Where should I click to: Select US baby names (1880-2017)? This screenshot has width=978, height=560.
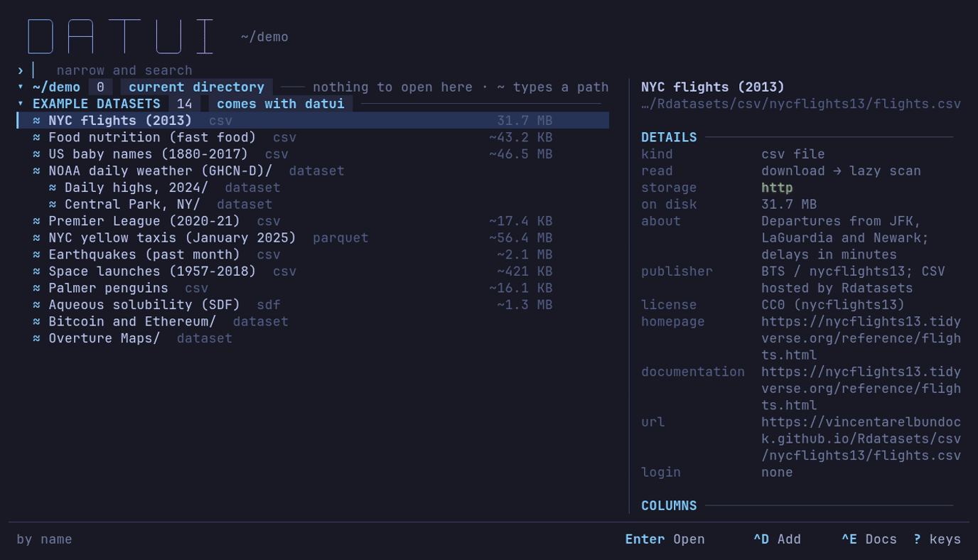(313, 154)
